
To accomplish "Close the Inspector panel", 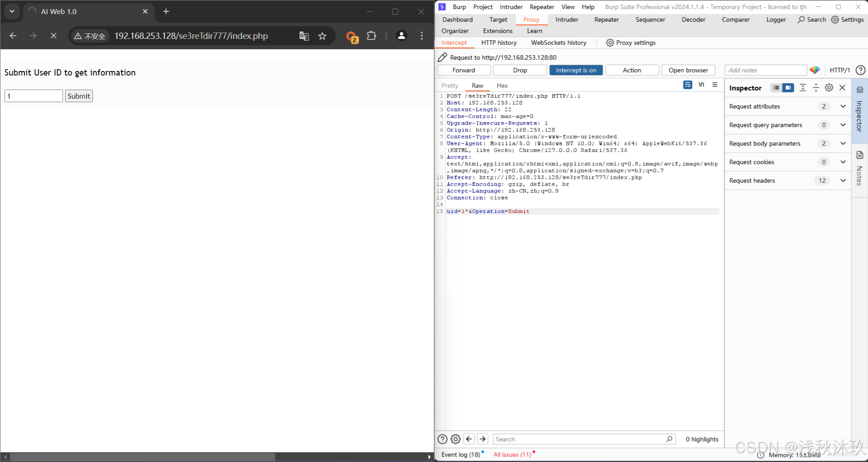I will tap(842, 88).
